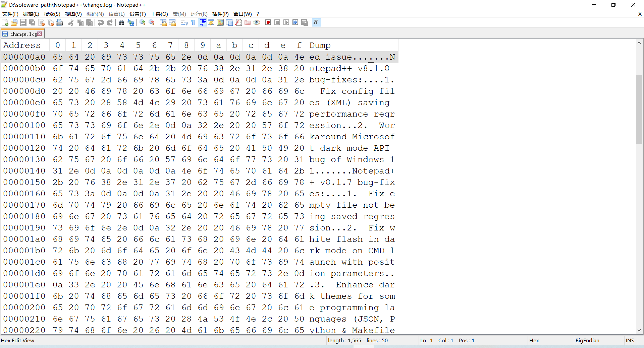Click the Close All documents icon

pos(51,22)
